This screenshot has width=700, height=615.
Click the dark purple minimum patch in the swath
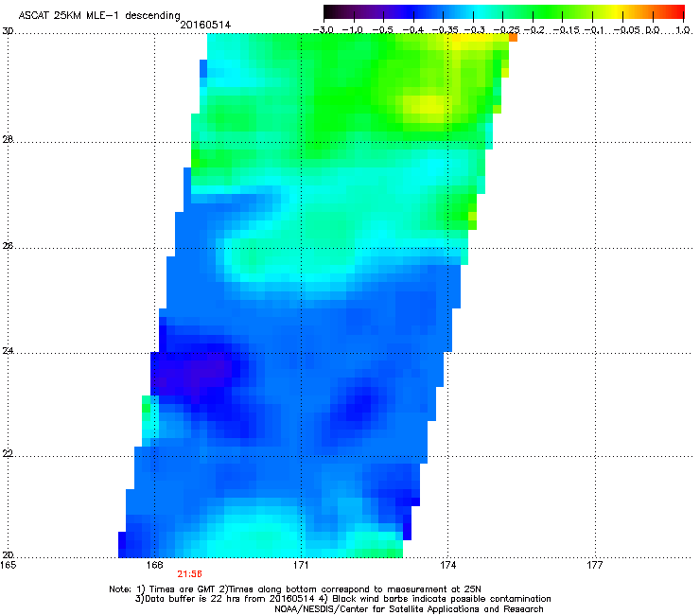[197, 375]
